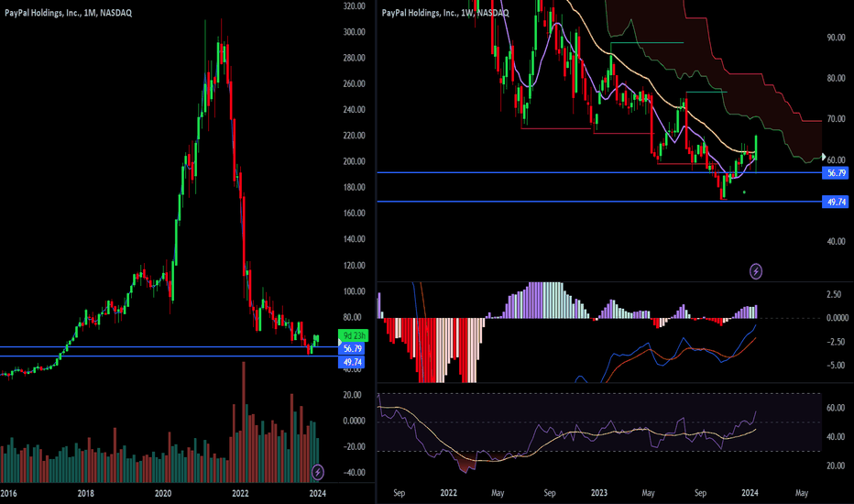This screenshot has width=854, height=504.
Task: Click the 280.00 value on the monthly price scale
Action: click(x=354, y=58)
